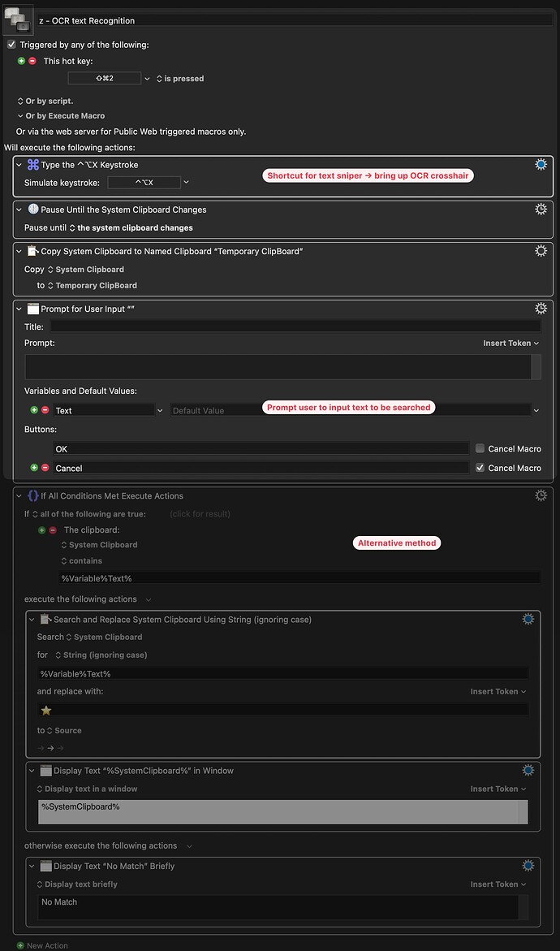This screenshot has height=951, width=560.
Task: Click the command-key icon of the Keystroke action
Action: 33,165
